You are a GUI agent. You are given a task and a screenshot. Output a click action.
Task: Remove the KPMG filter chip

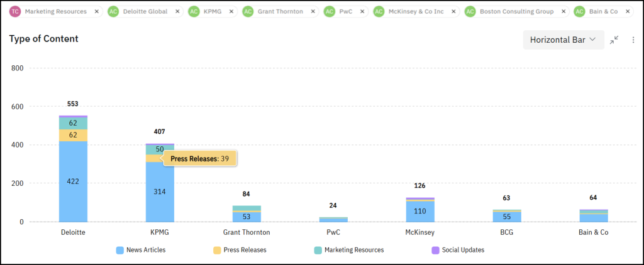(x=231, y=11)
